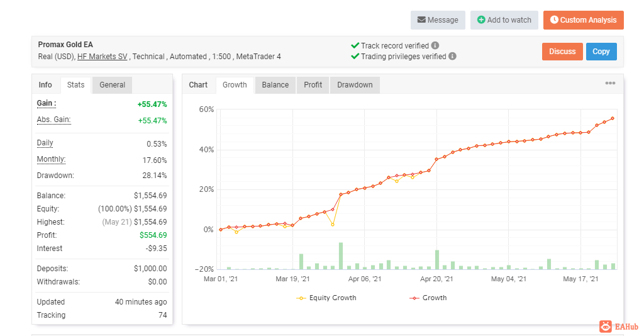Click info icon beside Track record verified

435,46
